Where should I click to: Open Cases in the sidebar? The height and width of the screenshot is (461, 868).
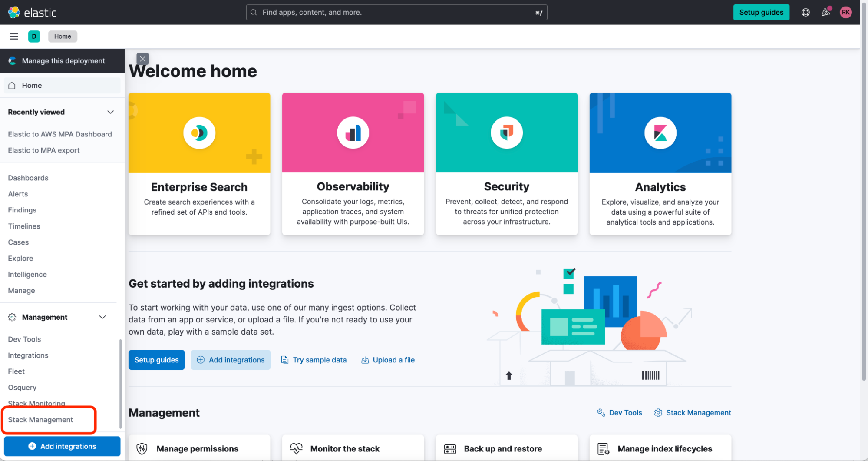[x=18, y=242]
